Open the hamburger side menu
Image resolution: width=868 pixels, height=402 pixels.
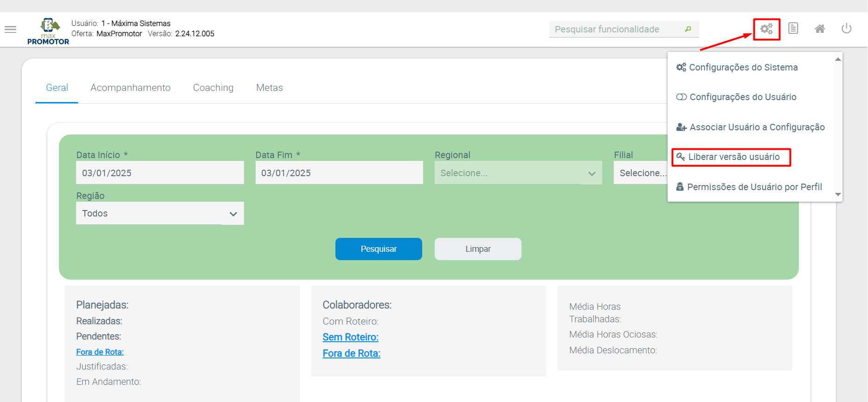pyautogui.click(x=10, y=30)
